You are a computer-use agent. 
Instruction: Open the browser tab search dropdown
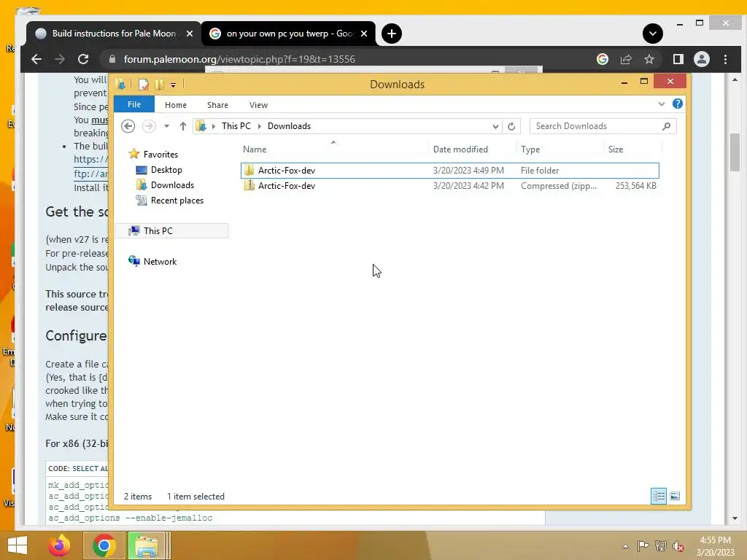tap(653, 34)
